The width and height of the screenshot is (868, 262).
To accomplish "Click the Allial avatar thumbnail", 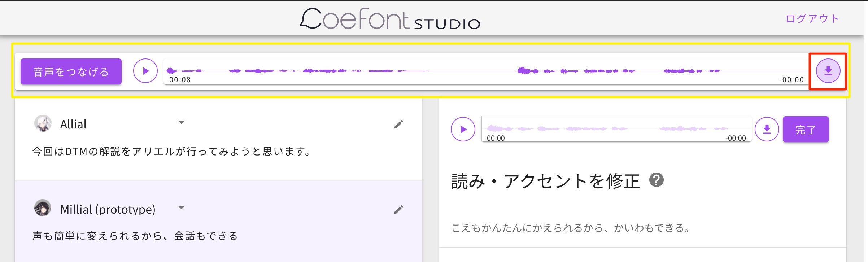I will [43, 123].
